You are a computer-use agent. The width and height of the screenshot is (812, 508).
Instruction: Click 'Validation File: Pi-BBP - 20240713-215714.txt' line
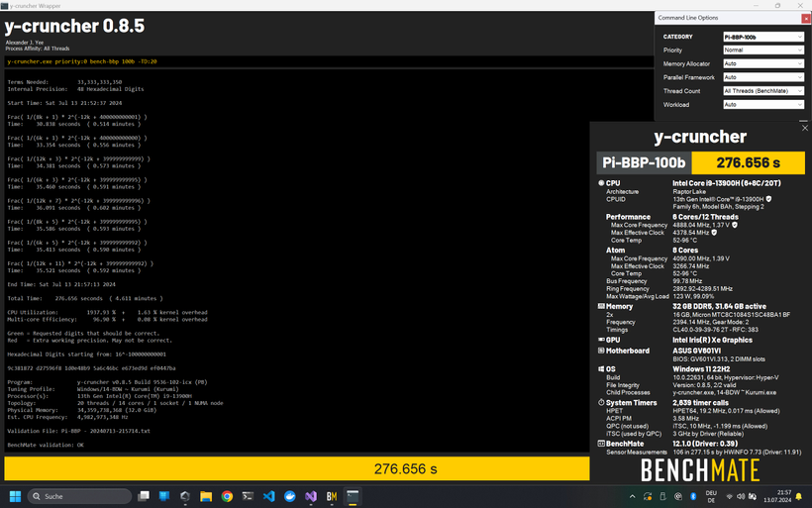click(78, 431)
